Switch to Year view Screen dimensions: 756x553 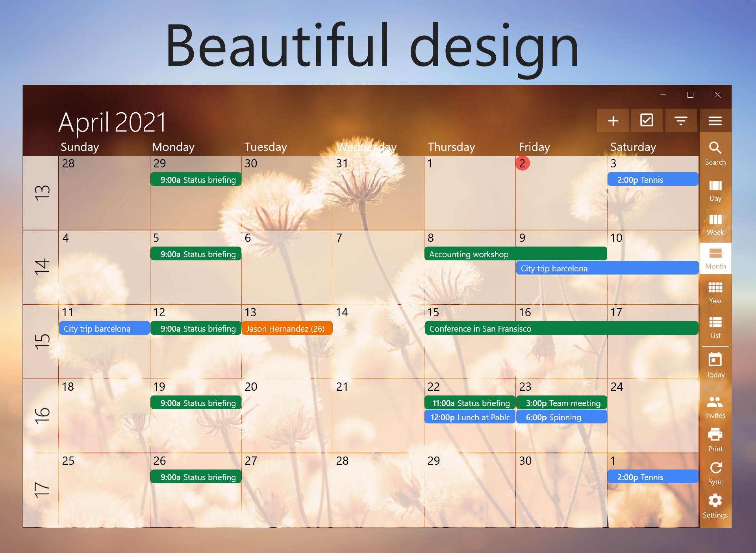pos(715,293)
